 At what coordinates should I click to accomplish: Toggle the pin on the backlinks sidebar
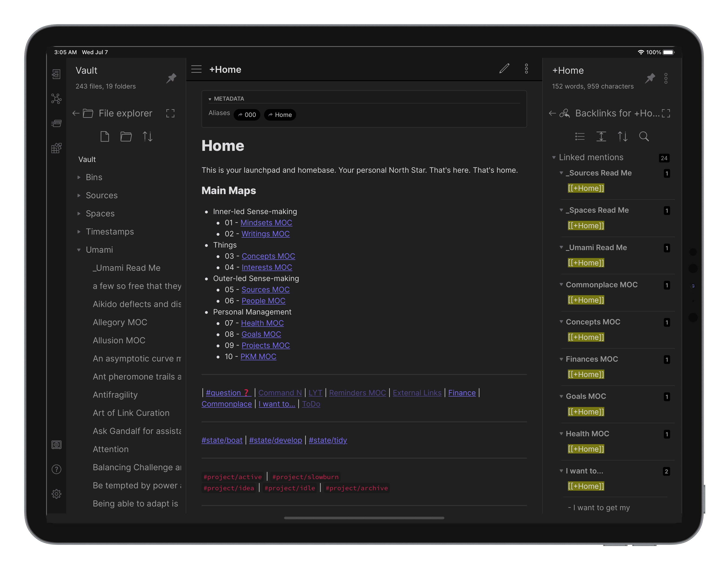650,78
